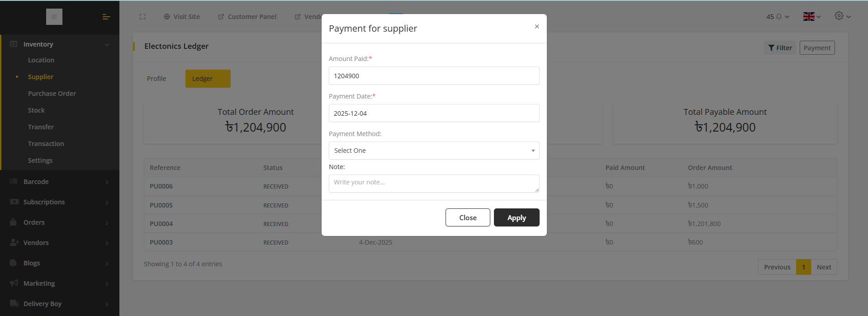Image resolution: width=868 pixels, height=316 pixels.
Task: Click the Filter funnel button
Action: [780, 48]
